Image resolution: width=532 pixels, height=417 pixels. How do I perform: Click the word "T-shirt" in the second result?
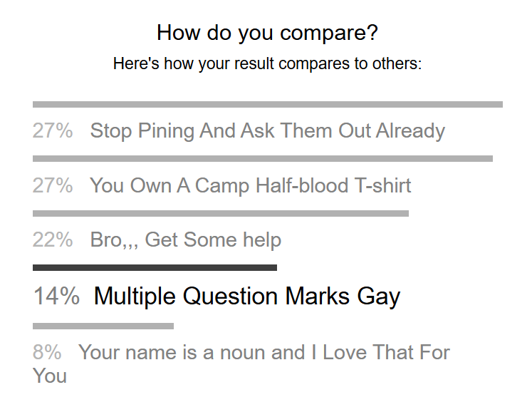383,186
